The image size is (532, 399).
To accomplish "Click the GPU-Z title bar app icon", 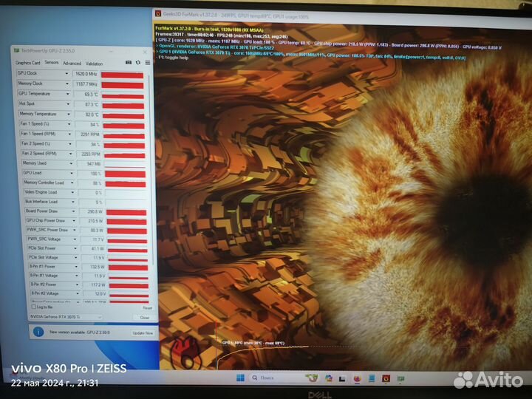I will (x=16, y=50).
